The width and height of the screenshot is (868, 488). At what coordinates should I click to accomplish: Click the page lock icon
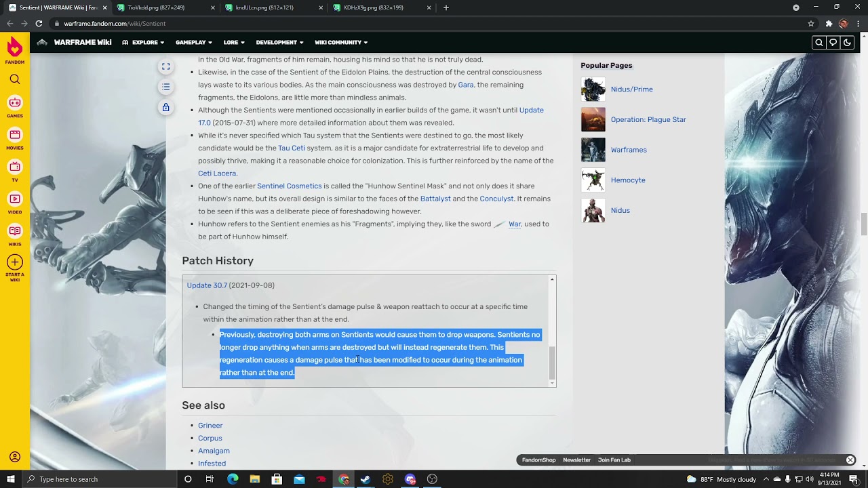pos(165,107)
